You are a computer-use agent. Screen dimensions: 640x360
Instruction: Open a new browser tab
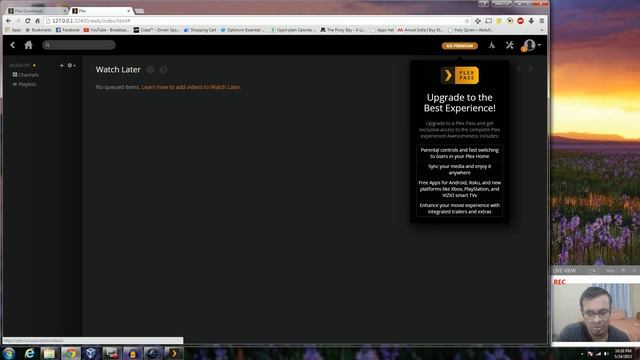(x=139, y=11)
